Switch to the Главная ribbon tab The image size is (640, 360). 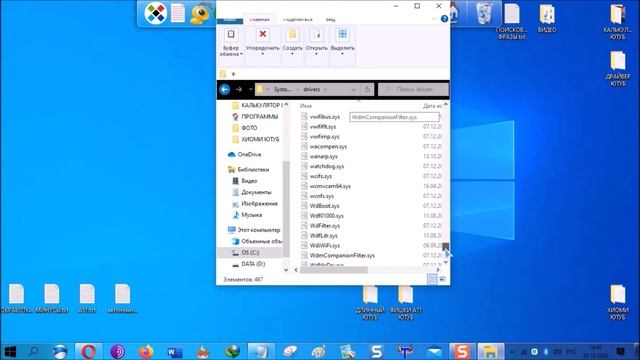[260, 20]
